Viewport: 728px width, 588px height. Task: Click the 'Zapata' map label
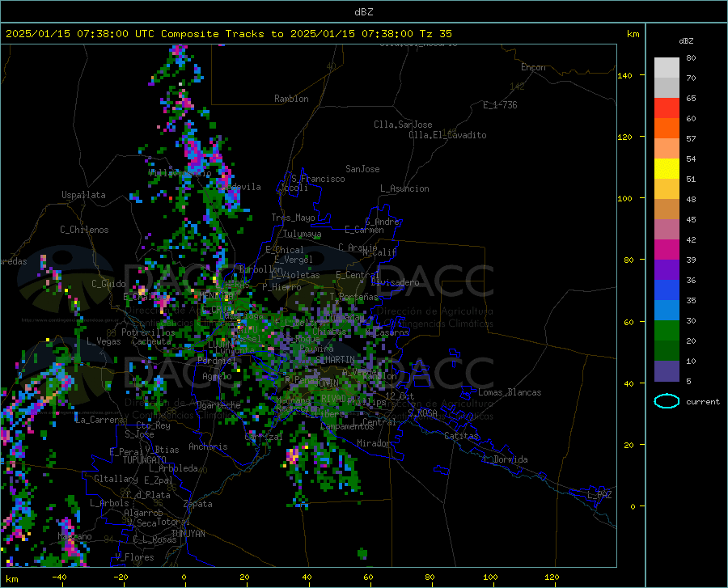(198, 504)
